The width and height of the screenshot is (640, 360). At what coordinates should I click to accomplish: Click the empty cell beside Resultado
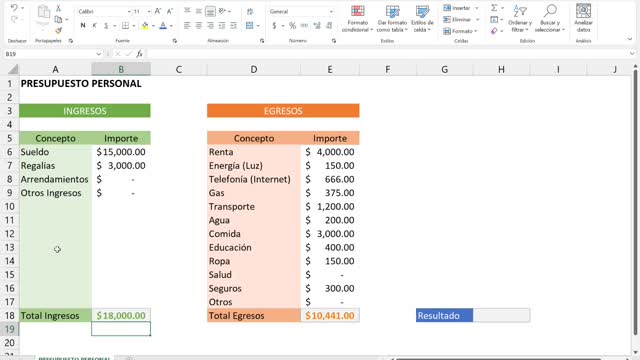501,315
